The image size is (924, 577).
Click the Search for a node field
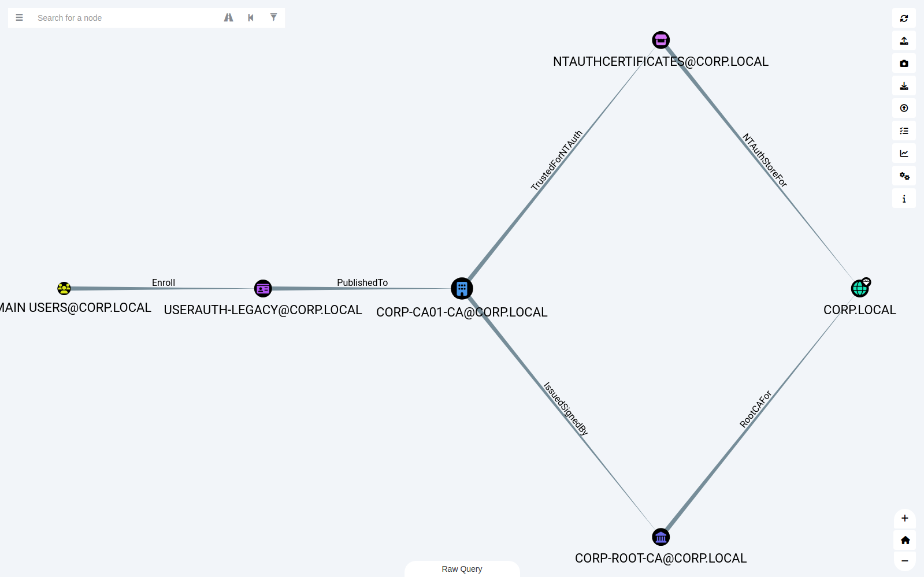(x=124, y=18)
